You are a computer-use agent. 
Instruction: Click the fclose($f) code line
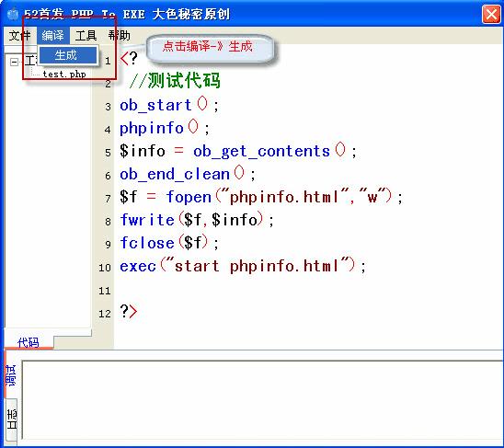tap(169, 243)
